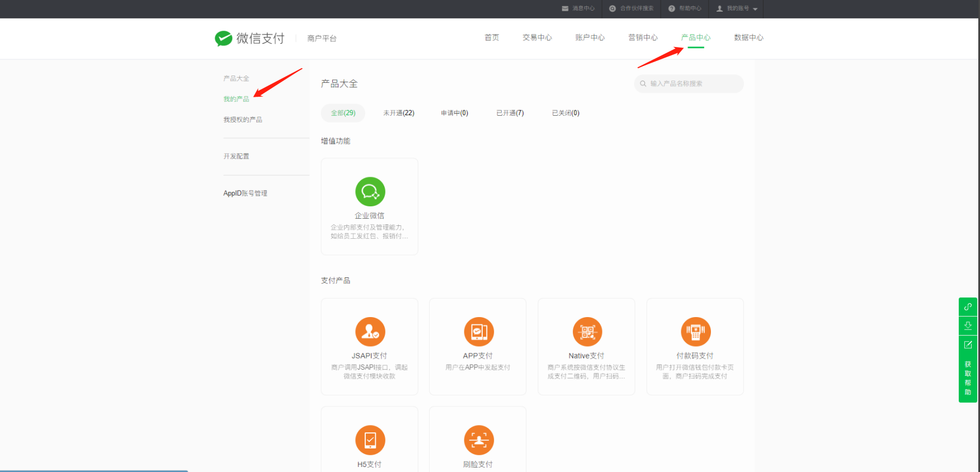The width and height of the screenshot is (980, 472).
Task: Open 消息中心 in the top bar
Action: coord(578,8)
